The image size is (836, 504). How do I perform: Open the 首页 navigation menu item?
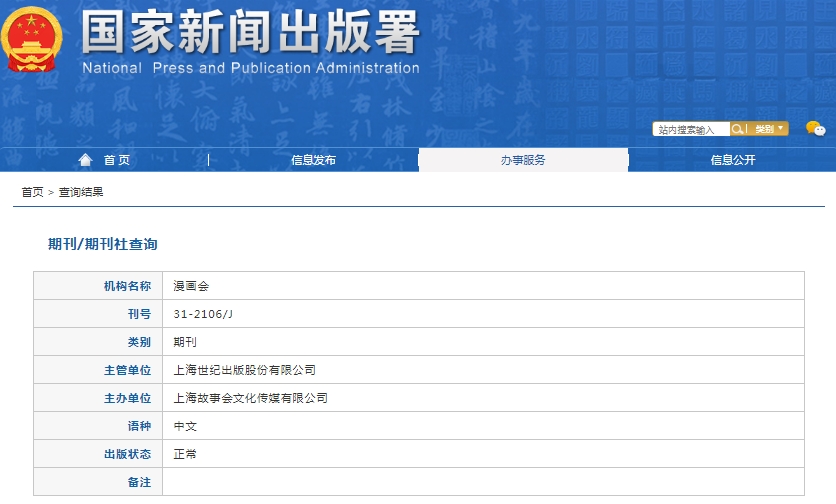(116, 160)
